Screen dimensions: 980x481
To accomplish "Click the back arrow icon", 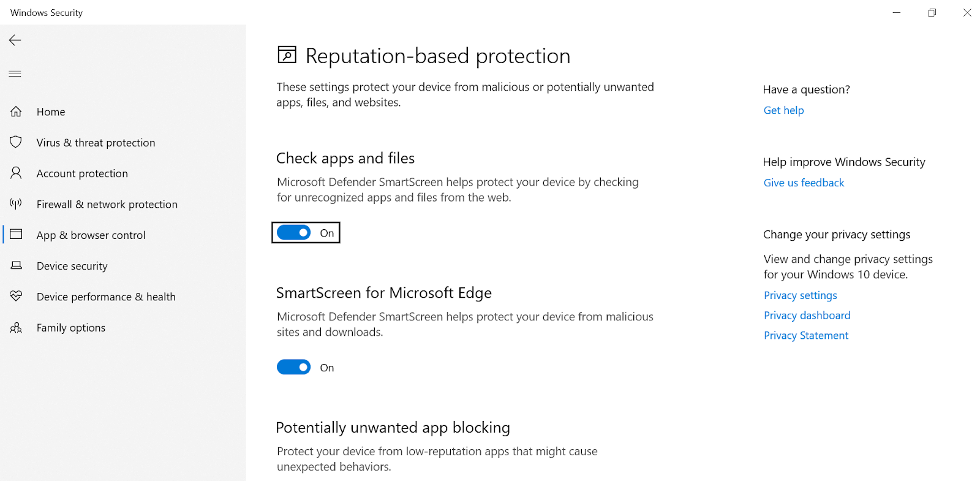I will pos(15,40).
